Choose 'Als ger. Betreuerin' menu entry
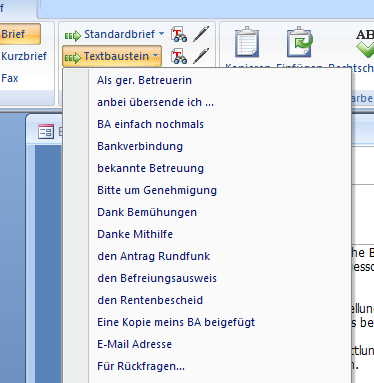The height and width of the screenshot is (383, 374). [207, 80]
